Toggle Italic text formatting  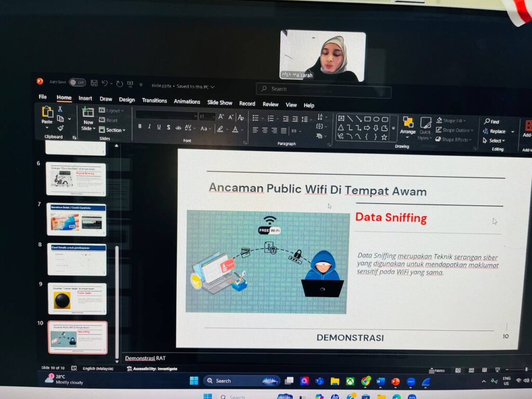tap(150, 127)
